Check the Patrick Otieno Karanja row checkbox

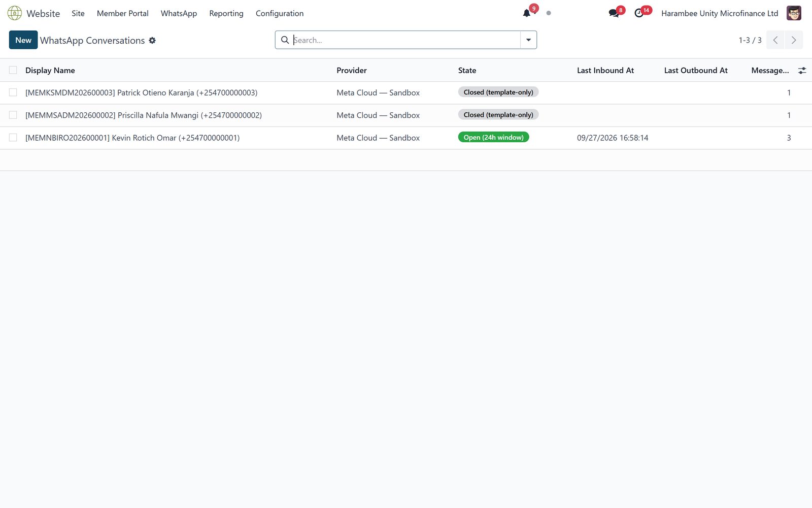click(13, 92)
